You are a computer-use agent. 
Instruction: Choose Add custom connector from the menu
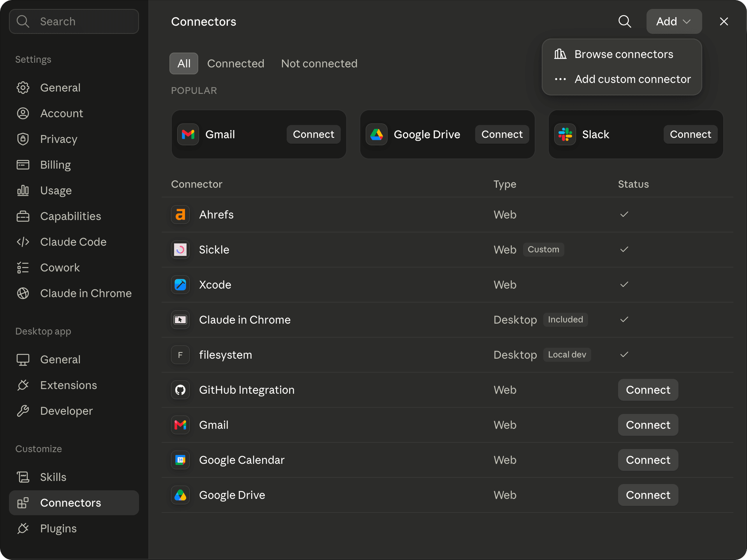tap(622, 79)
